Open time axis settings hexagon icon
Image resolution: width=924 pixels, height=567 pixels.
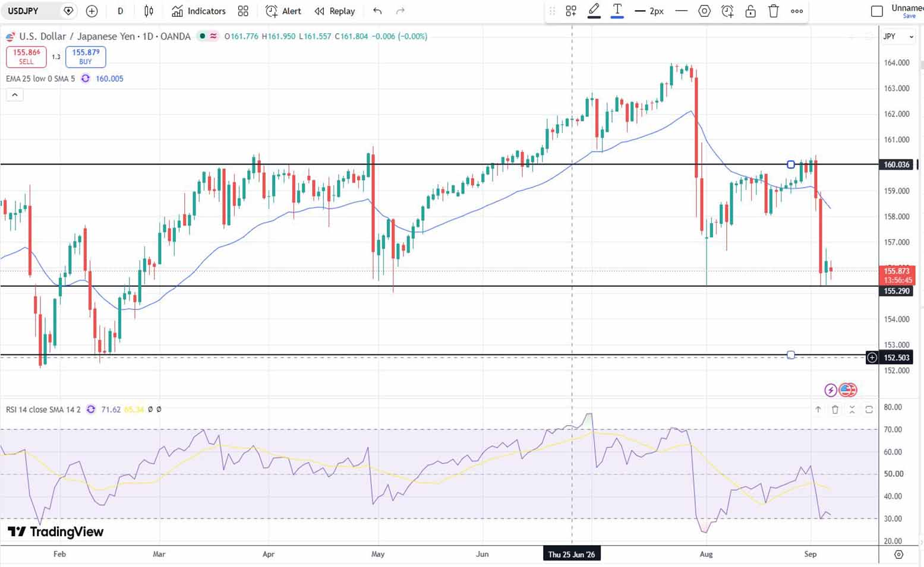coord(898,554)
